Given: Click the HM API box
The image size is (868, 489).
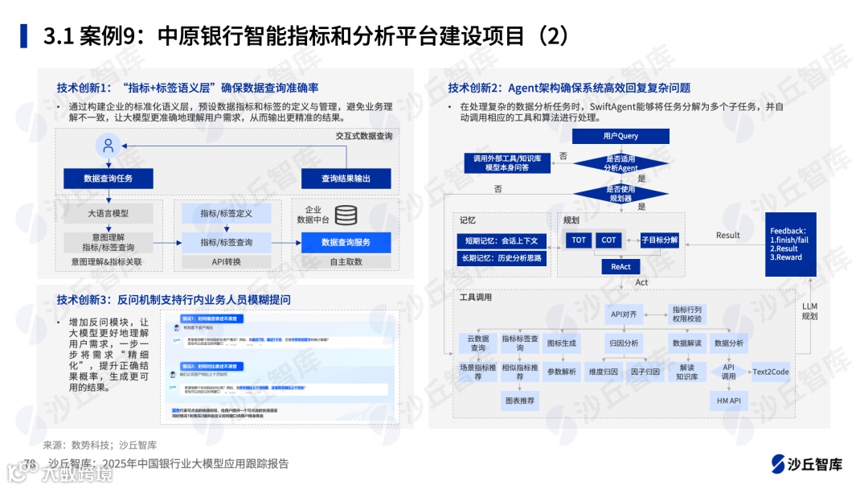Looking at the screenshot, I should [729, 401].
